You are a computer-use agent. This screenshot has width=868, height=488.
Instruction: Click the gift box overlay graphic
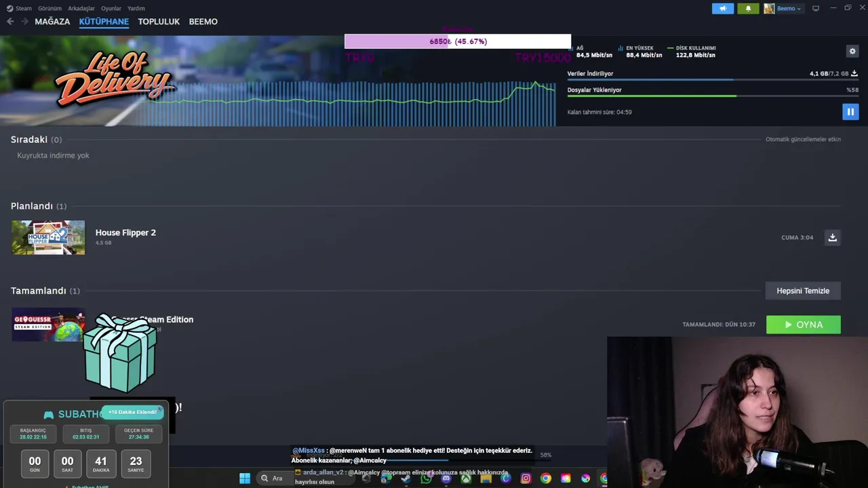121,353
